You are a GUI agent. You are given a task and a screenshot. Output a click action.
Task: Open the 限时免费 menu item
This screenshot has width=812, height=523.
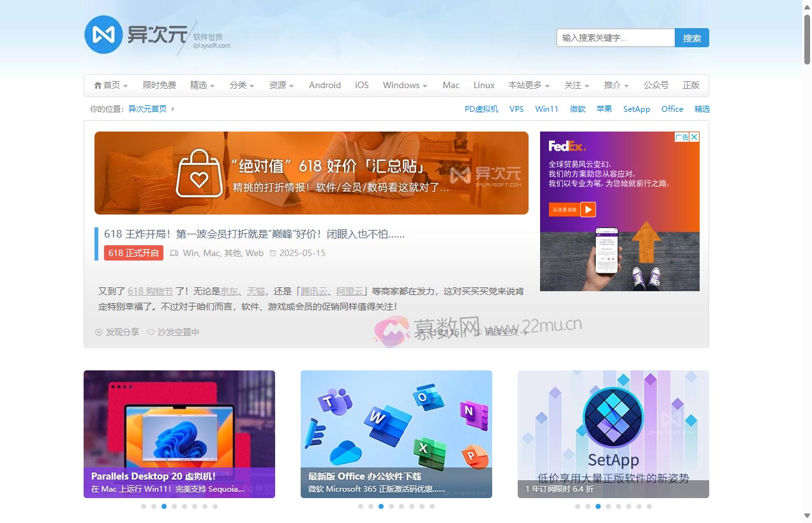[x=160, y=86]
